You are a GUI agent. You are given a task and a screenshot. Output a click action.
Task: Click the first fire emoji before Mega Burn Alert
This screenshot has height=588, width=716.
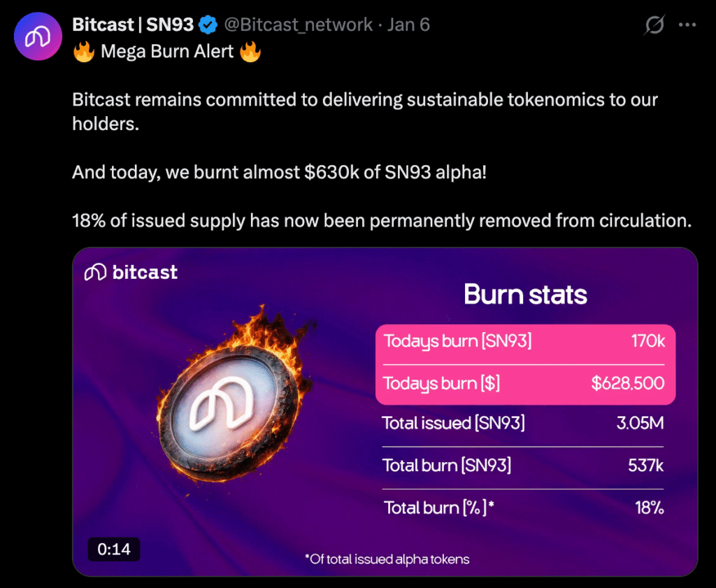84,52
